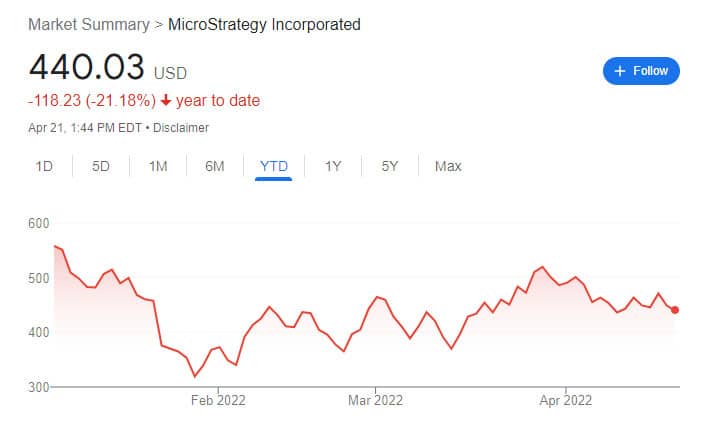Click the Apr 2022 axis marker
This screenshot has width=704, height=428.
click(x=566, y=400)
